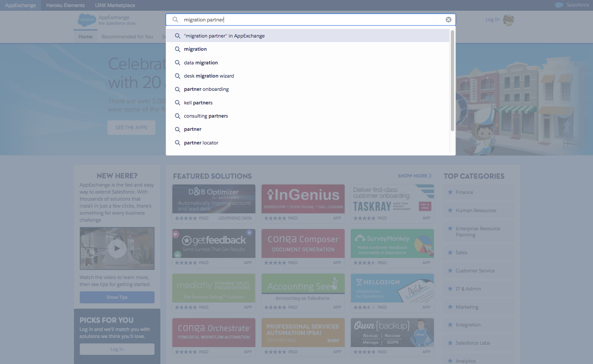Viewport: 593px width, 364px height.
Task: Click the search icon next to "data migration" suggestion
Action: pos(178,63)
